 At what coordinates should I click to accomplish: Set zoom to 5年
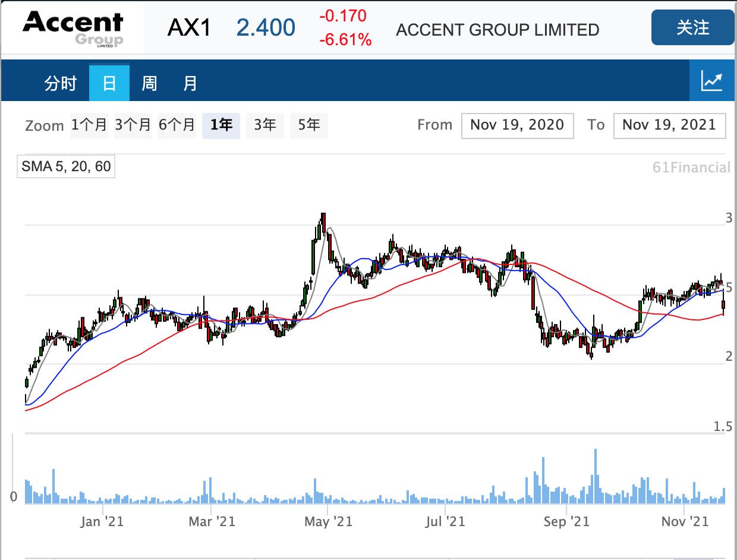point(309,125)
